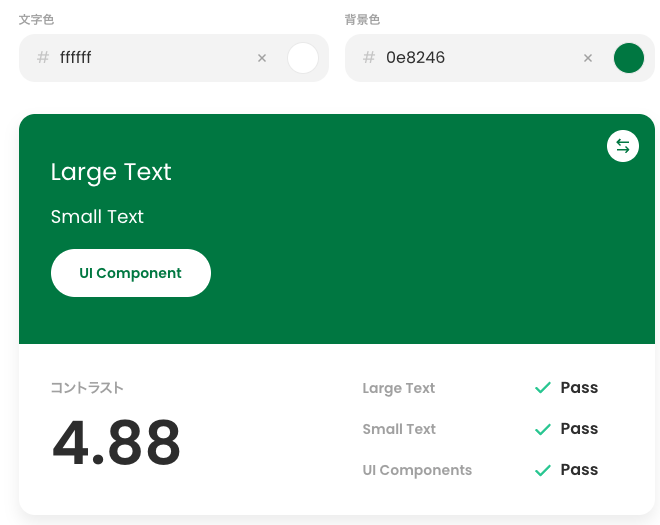This screenshot has width=660, height=525.
Task: Click the コントラスト label
Action: 87,388
